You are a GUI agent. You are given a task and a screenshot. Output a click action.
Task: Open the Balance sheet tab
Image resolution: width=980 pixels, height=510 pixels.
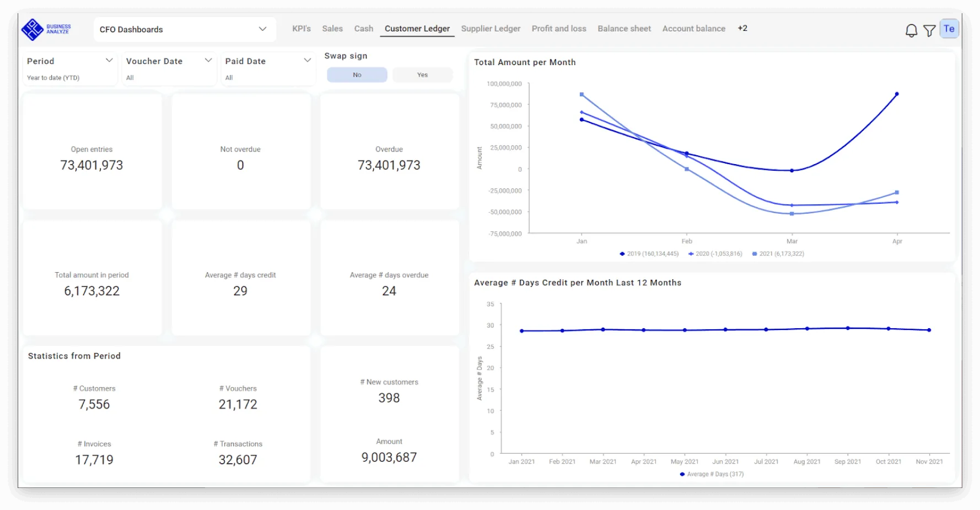click(x=624, y=29)
